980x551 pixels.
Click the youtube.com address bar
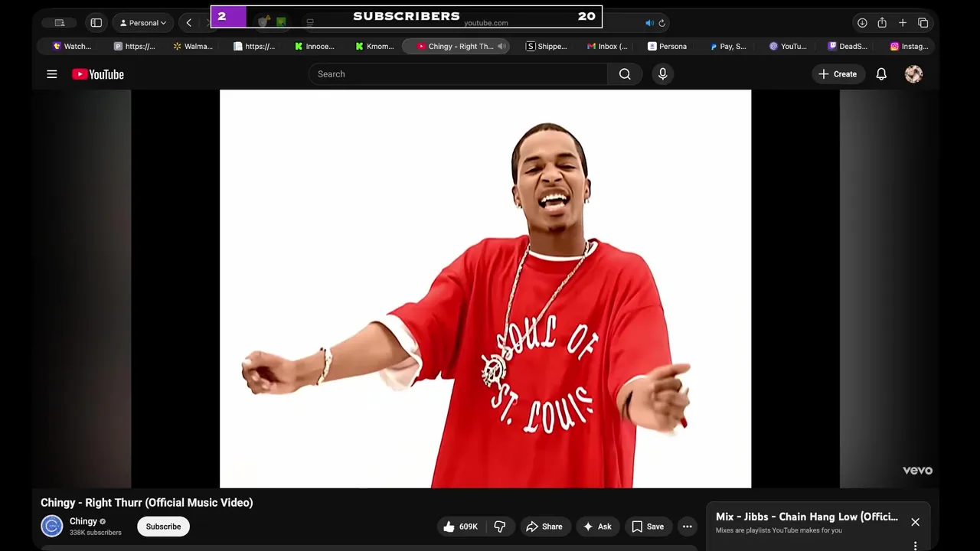(485, 23)
